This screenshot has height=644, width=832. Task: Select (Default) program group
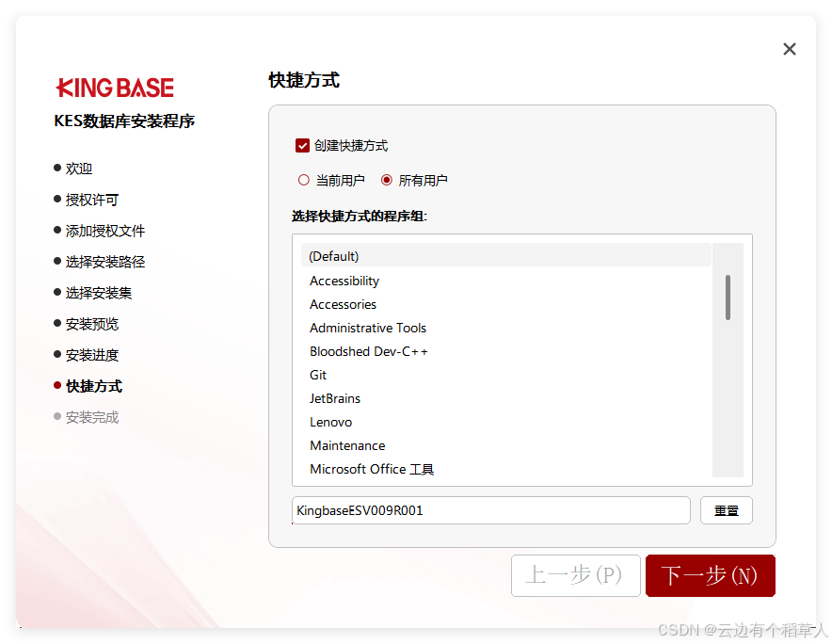pos(506,256)
